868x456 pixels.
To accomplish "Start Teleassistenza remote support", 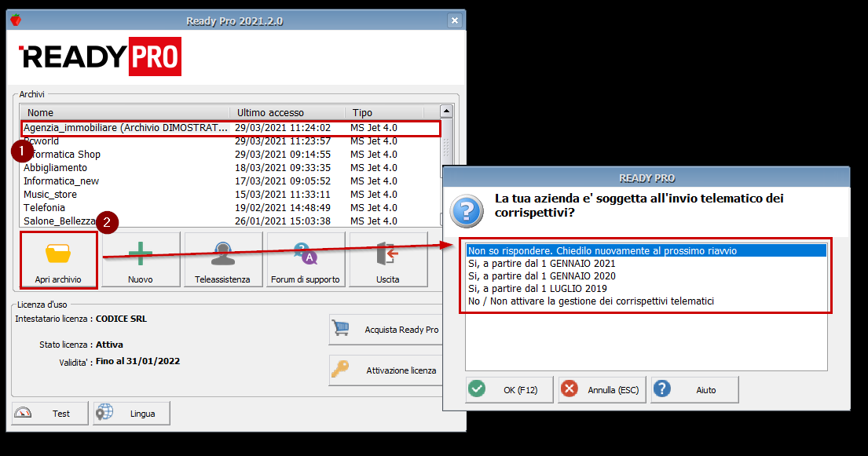I will click(222, 260).
